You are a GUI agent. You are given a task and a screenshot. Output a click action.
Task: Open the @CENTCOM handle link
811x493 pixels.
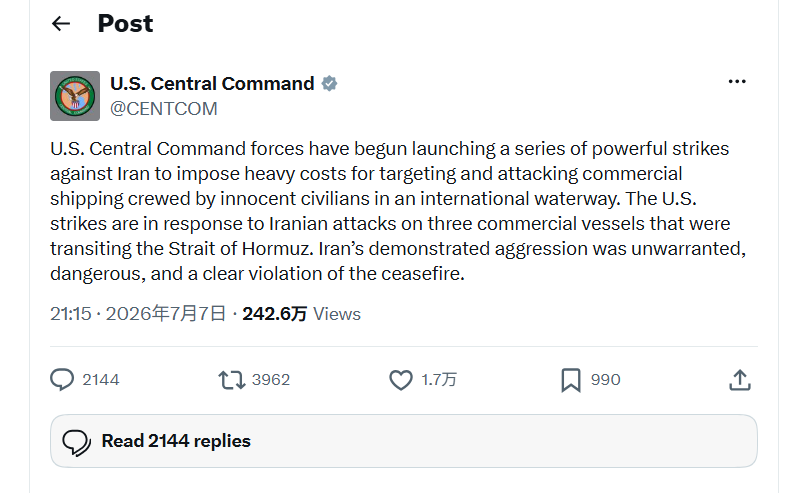coord(163,109)
